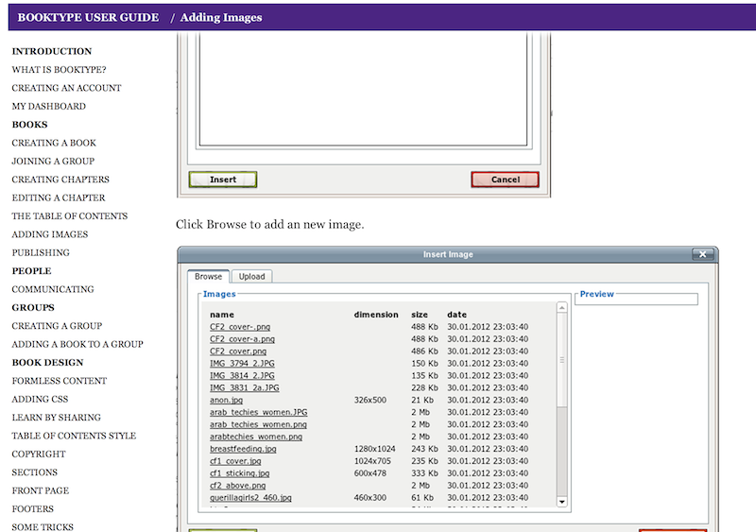Select Adding Images in sidebar

coord(50,234)
